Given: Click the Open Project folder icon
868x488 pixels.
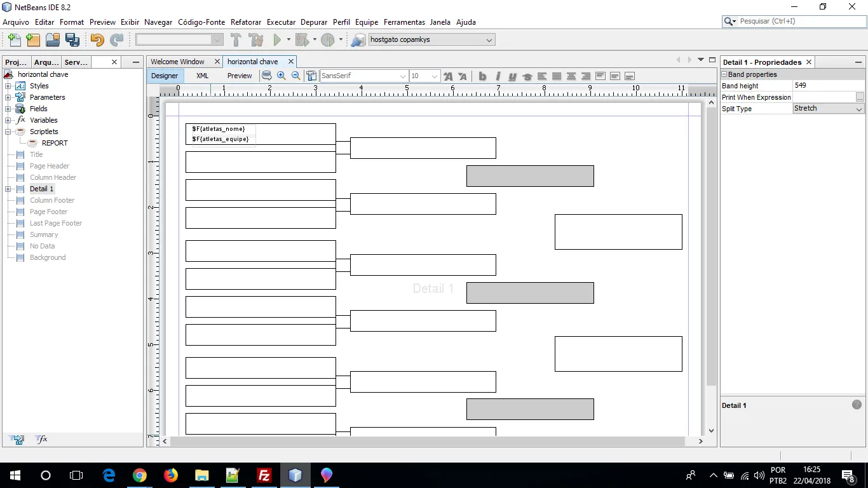Looking at the screenshot, I should (53, 39).
